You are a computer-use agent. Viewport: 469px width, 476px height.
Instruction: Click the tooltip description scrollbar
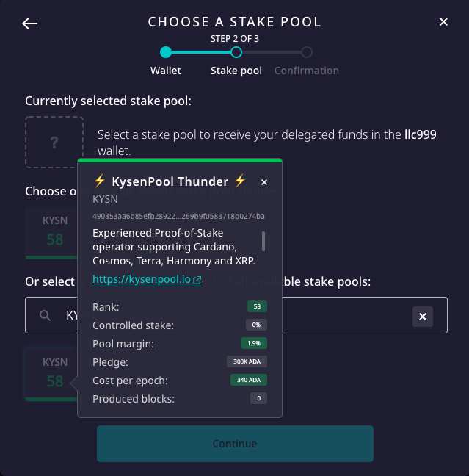(x=263, y=241)
